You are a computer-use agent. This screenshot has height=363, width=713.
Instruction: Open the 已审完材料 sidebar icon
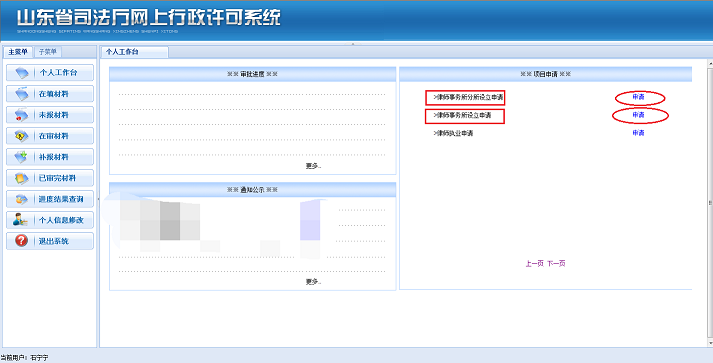point(22,178)
